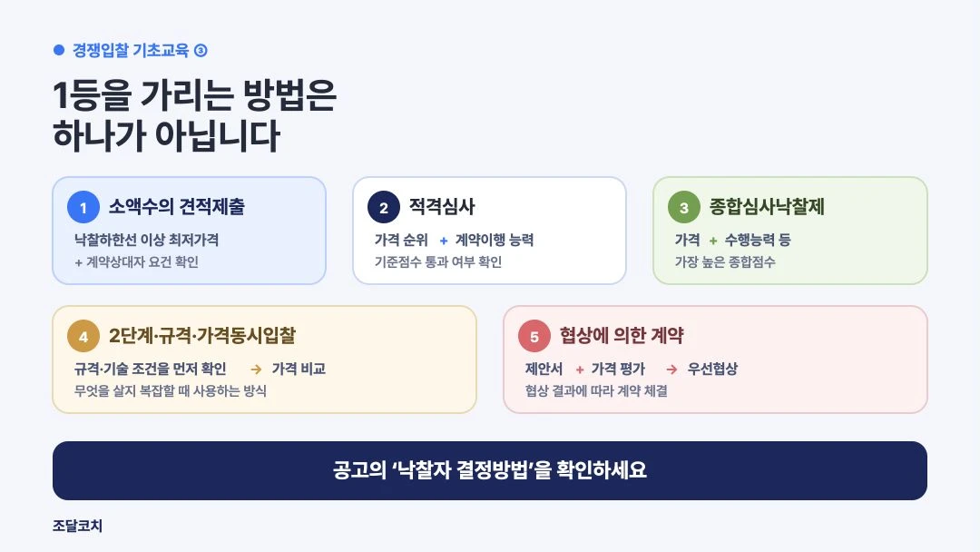This screenshot has height=552, width=980.
Task: Click the blue dot before 경쟁입찰 기초교육
Action: coord(59,50)
